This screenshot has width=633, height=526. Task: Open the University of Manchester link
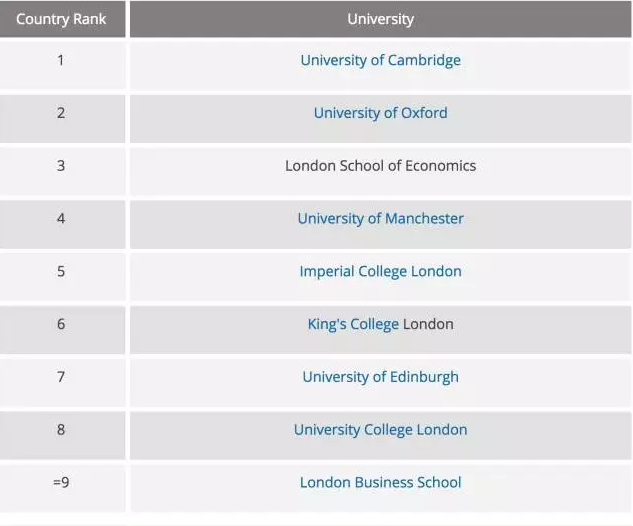point(380,219)
